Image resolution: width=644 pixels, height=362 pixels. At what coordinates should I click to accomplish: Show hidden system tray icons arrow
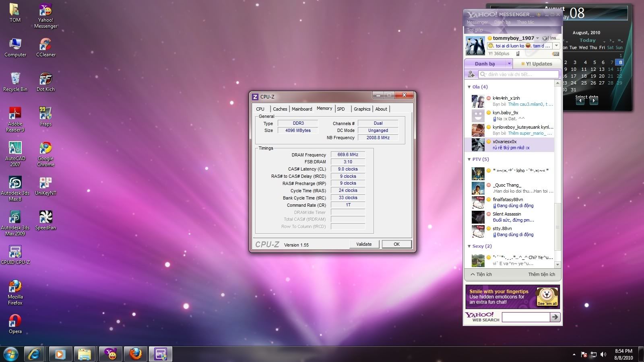point(574,354)
